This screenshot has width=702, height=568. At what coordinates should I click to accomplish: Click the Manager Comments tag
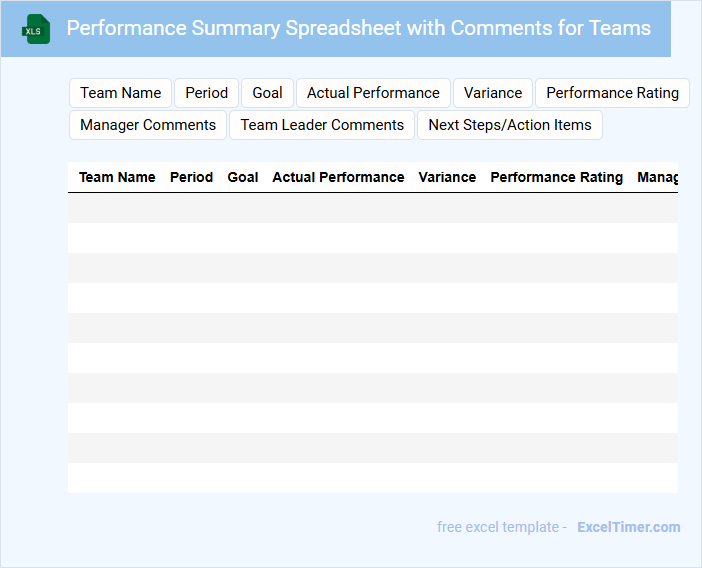click(x=148, y=125)
